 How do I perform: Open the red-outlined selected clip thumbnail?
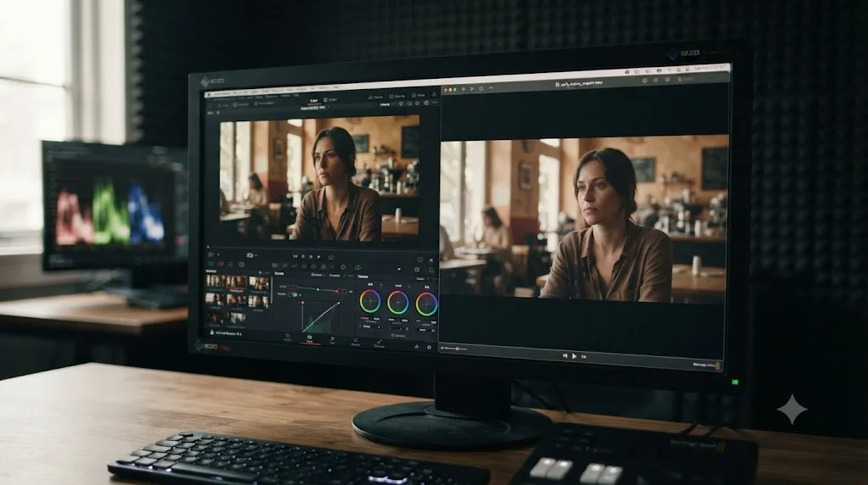tap(236, 282)
